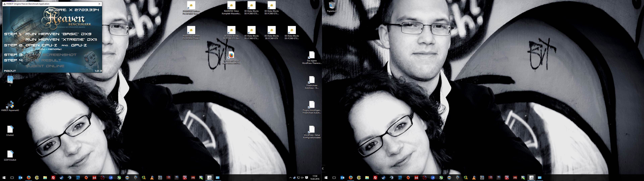Viewport: 644px width, 181px height.
Task: Open Start menu on left monitor taskbar
Action: pos(4,177)
